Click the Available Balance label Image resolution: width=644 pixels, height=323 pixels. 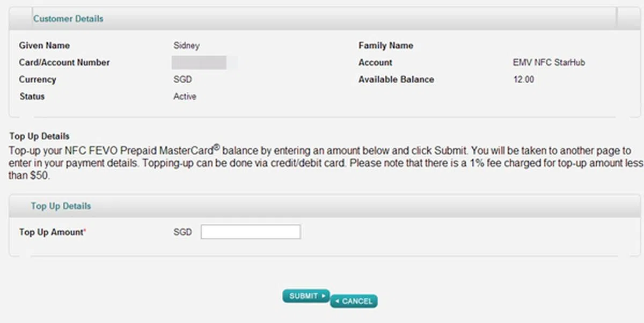tap(396, 79)
